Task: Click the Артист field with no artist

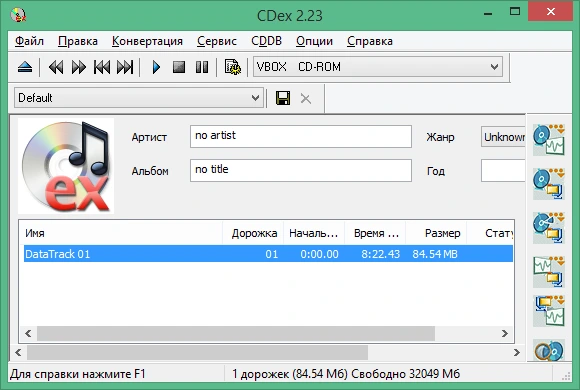Action: [301, 137]
